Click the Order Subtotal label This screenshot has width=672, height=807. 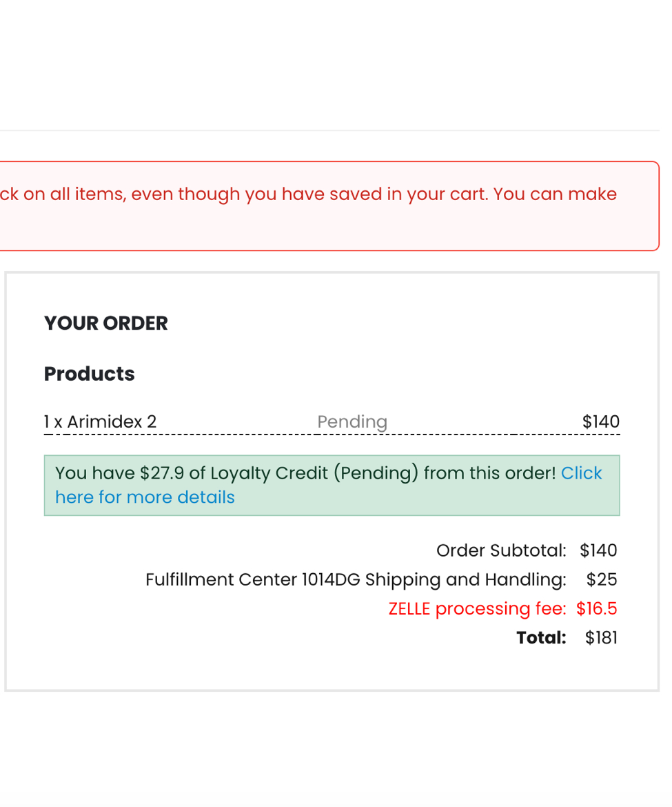pos(501,550)
